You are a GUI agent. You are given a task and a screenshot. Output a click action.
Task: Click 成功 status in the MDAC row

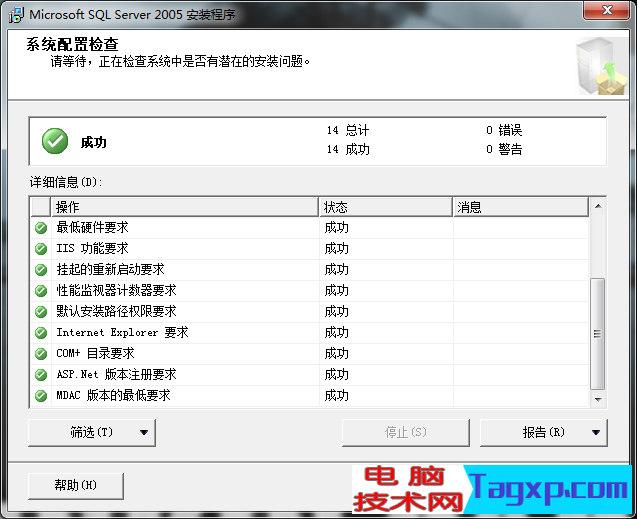pyautogui.click(x=336, y=396)
